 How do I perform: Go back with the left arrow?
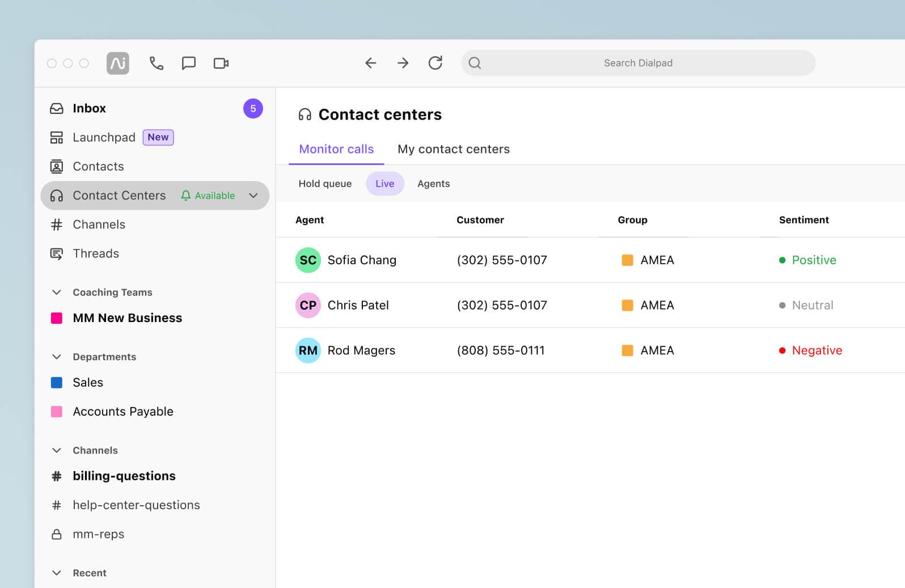pyautogui.click(x=371, y=63)
